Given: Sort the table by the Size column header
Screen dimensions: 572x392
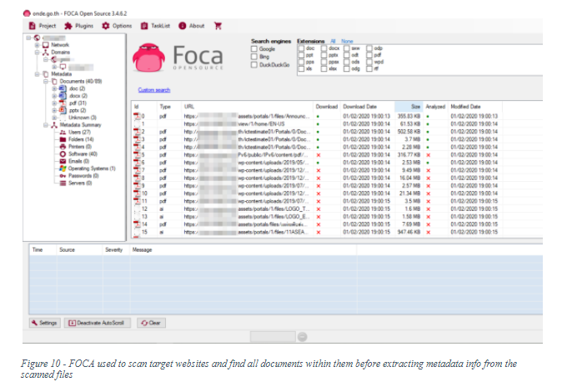Looking at the screenshot, I should click(x=409, y=107).
